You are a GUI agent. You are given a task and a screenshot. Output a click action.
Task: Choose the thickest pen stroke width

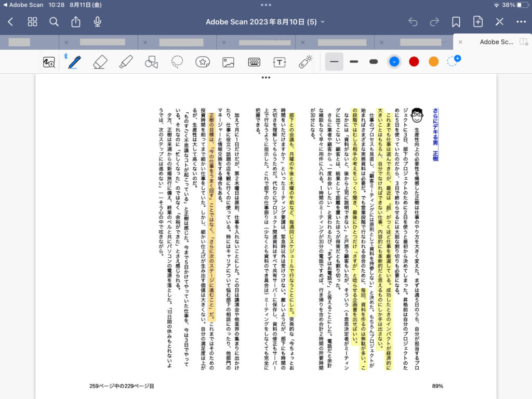click(x=374, y=62)
